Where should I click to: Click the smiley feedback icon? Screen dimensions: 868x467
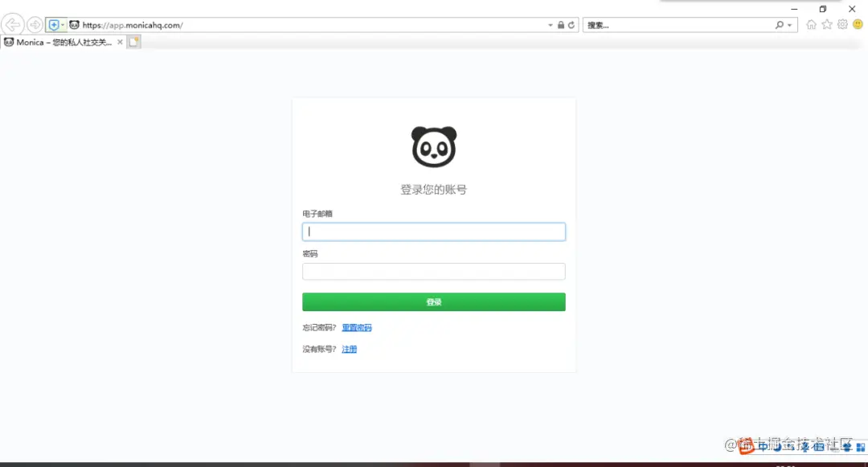pyautogui.click(x=858, y=24)
